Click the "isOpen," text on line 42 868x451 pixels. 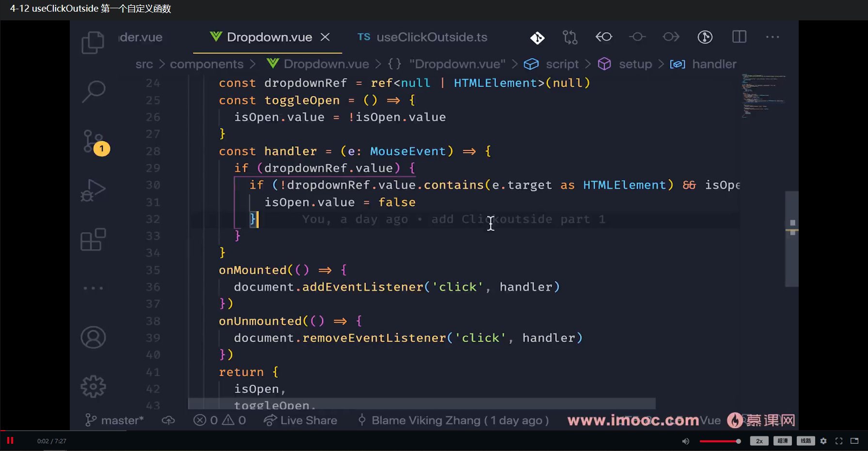pos(260,389)
